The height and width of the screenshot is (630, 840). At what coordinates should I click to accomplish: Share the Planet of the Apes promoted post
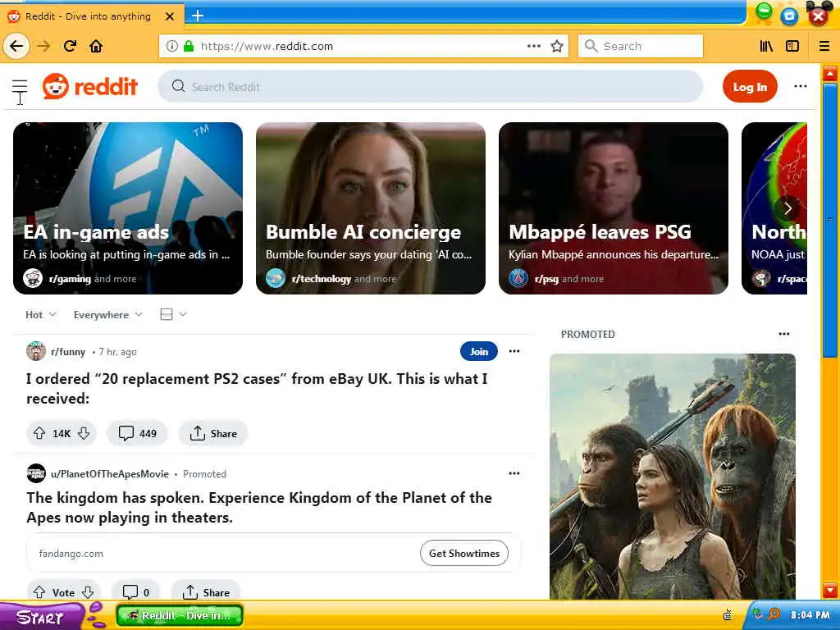click(206, 592)
